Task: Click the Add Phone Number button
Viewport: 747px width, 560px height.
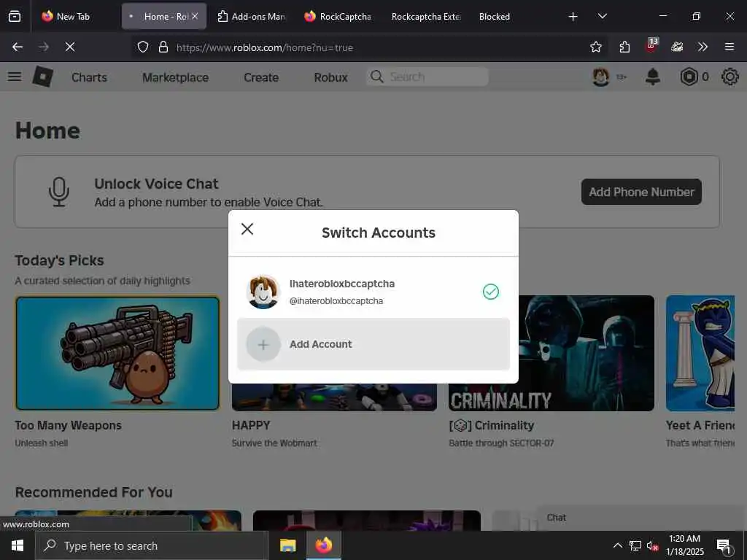Action: (641, 192)
